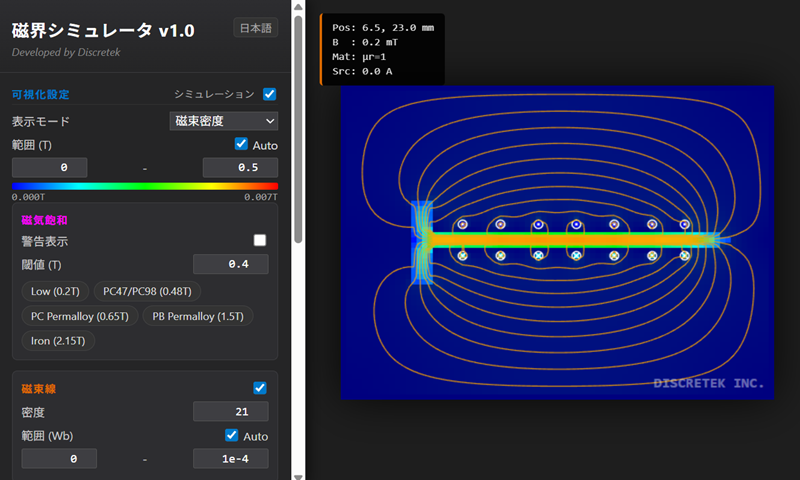
Task: Click the 0.007T color scale maximum label
Action: pyautogui.click(x=261, y=197)
